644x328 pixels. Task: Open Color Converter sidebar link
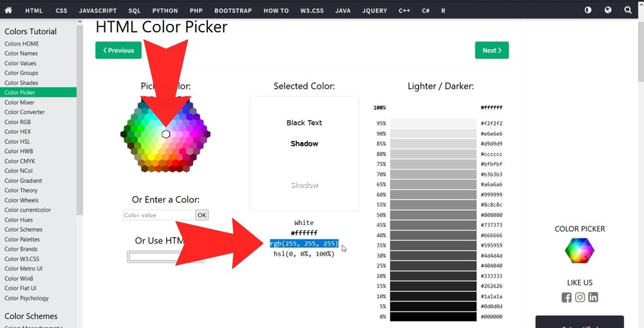(x=24, y=112)
